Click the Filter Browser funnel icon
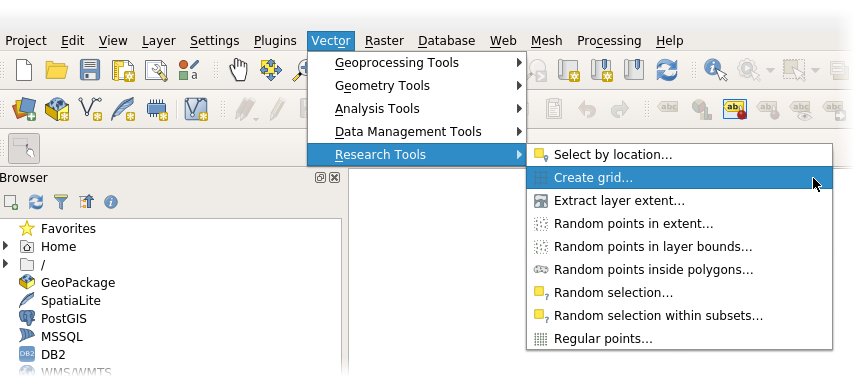The height and width of the screenshot is (384, 857). click(61, 202)
